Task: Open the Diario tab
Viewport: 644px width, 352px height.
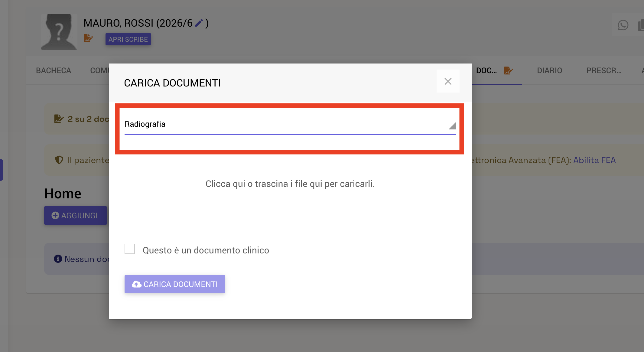Action: point(549,70)
